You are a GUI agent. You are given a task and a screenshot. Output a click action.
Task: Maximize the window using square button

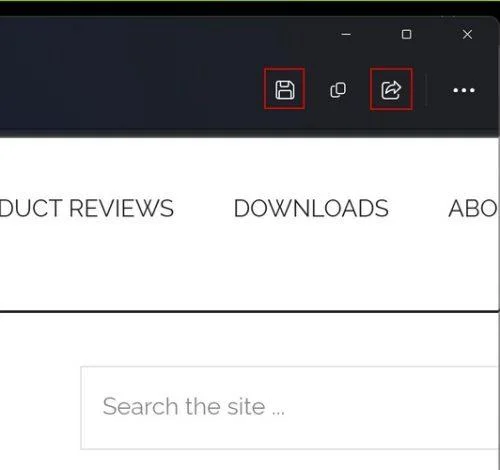pyautogui.click(x=406, y=34)
